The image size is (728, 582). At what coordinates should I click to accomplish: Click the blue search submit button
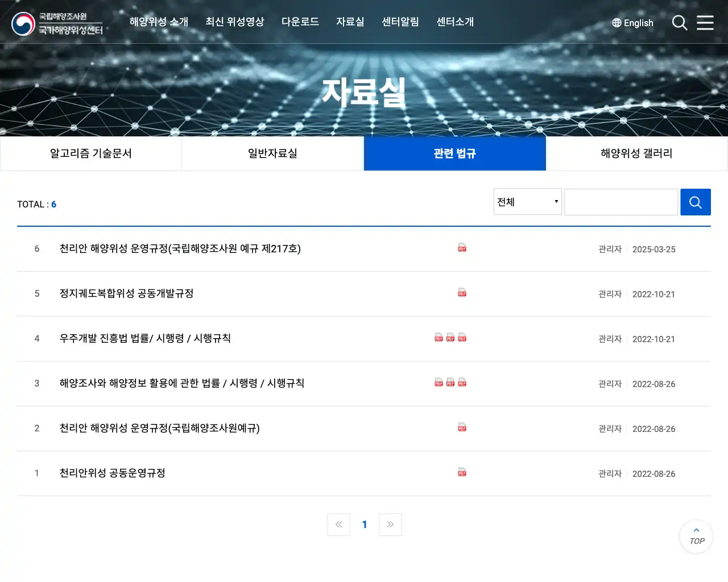click(x=695, y=202)
